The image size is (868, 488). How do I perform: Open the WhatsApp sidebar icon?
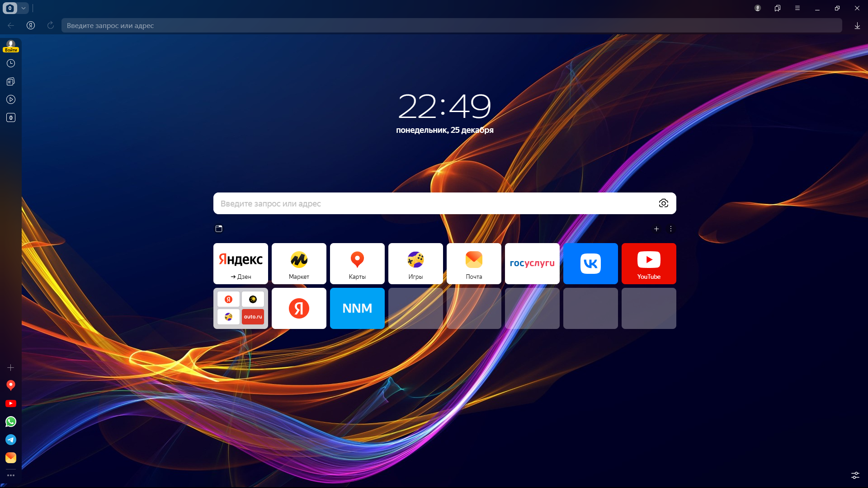(x=11, y=422)
